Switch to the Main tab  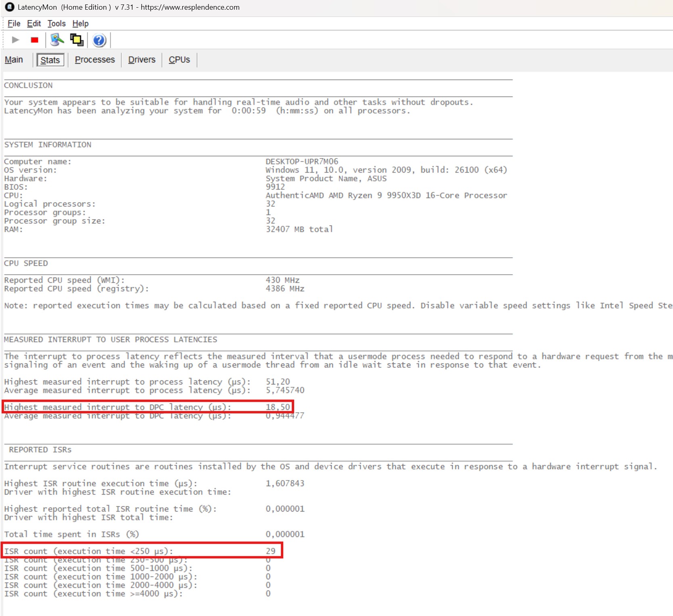(14, 60)
